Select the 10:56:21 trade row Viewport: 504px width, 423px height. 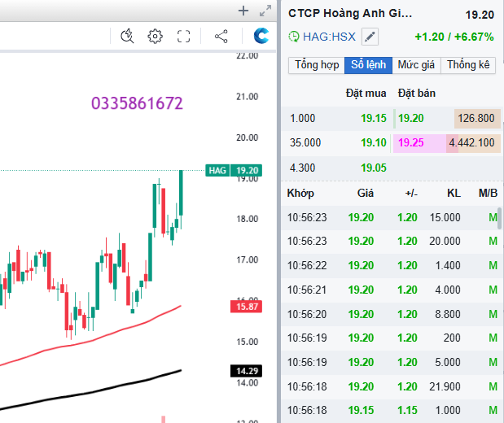(391, 290)
